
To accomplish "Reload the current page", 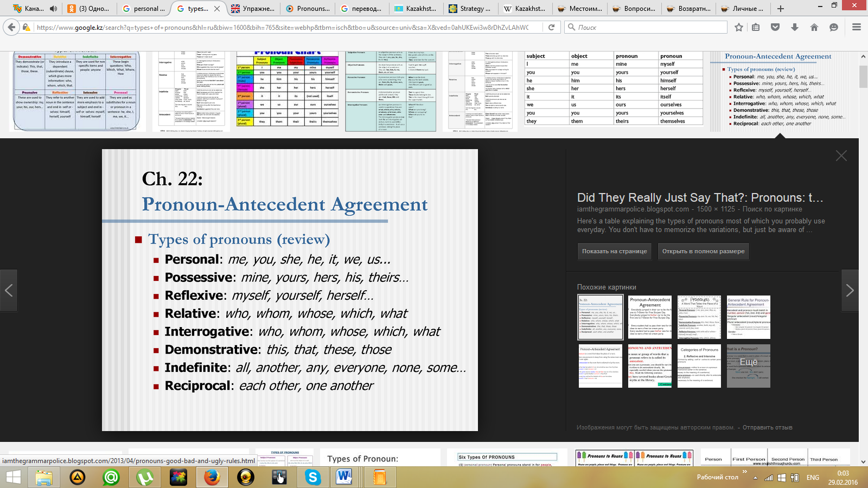I will (552, 27).
